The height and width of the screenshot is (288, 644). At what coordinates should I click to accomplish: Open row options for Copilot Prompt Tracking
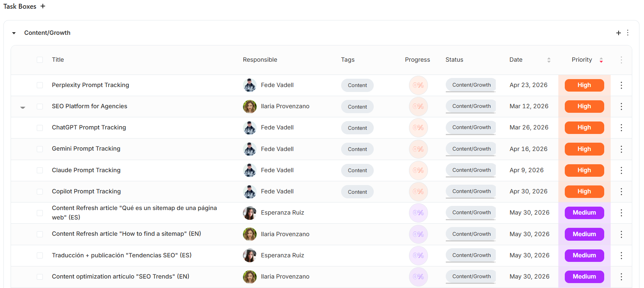[621, 191]
